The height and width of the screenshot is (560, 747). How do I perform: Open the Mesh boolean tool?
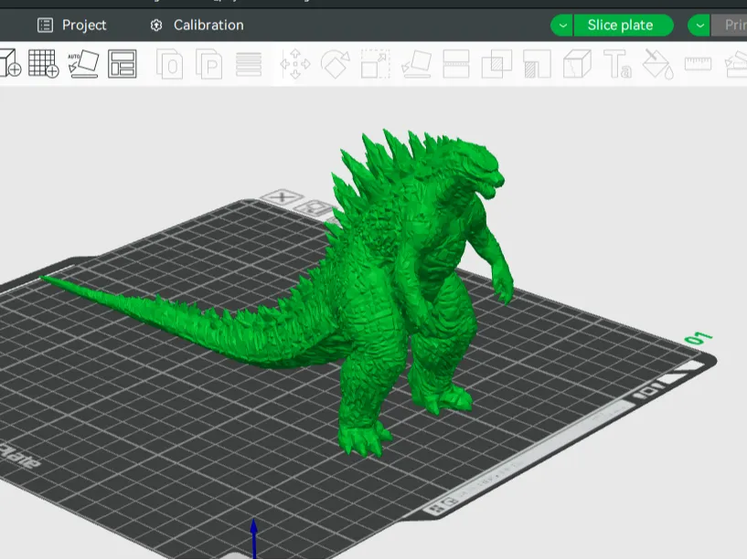496,65
